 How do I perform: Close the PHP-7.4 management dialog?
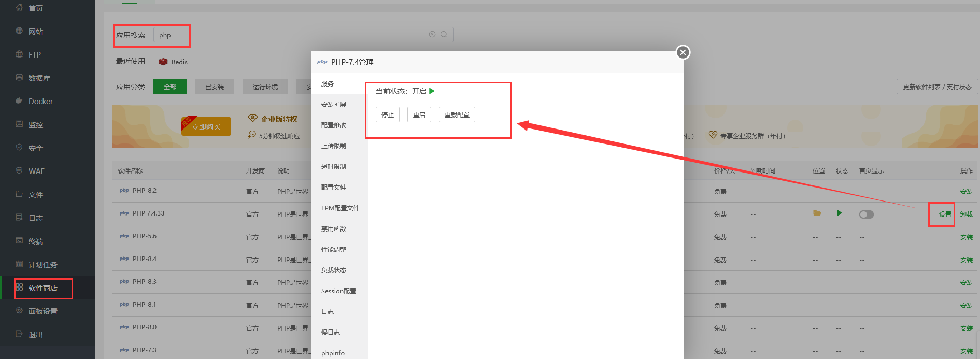683,52
